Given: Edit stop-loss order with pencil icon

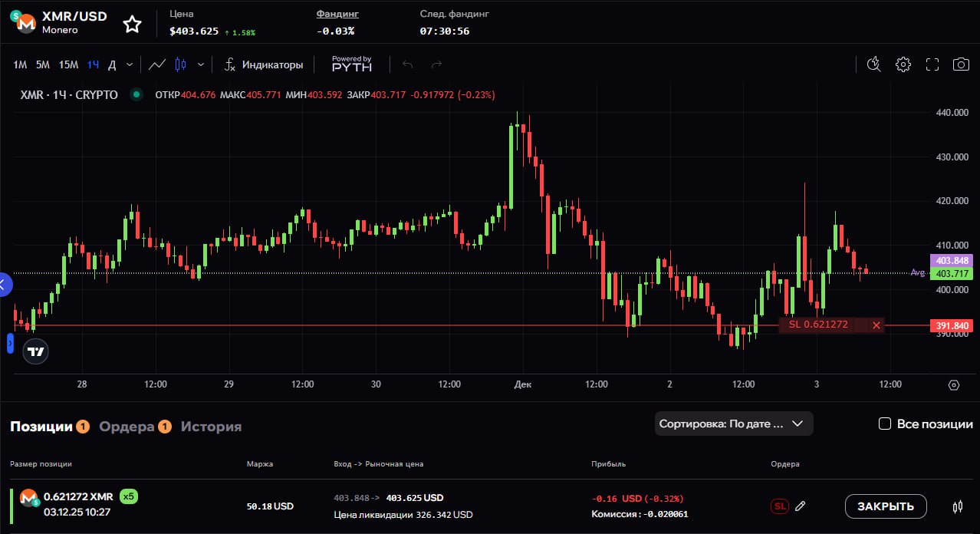Looking at the screenshot, I should [801, 506].
